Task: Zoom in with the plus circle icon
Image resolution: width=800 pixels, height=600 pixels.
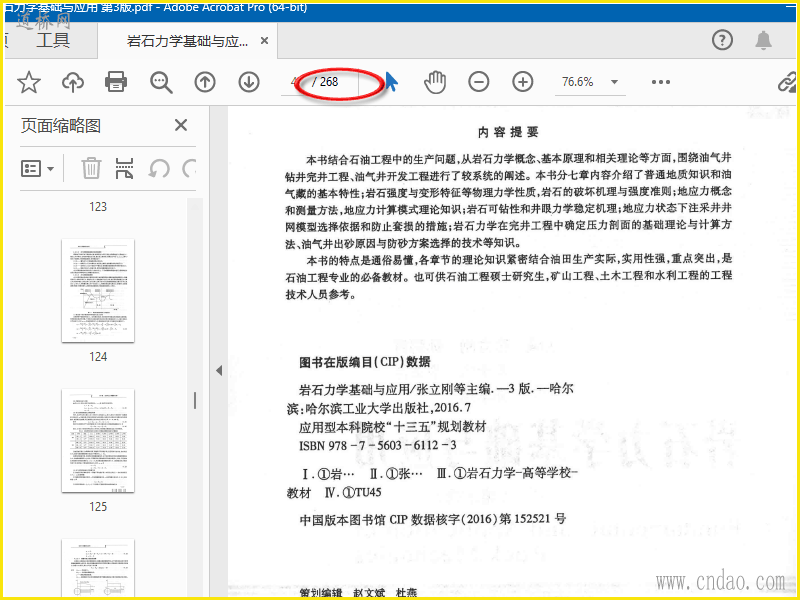Action: point(523,82)
